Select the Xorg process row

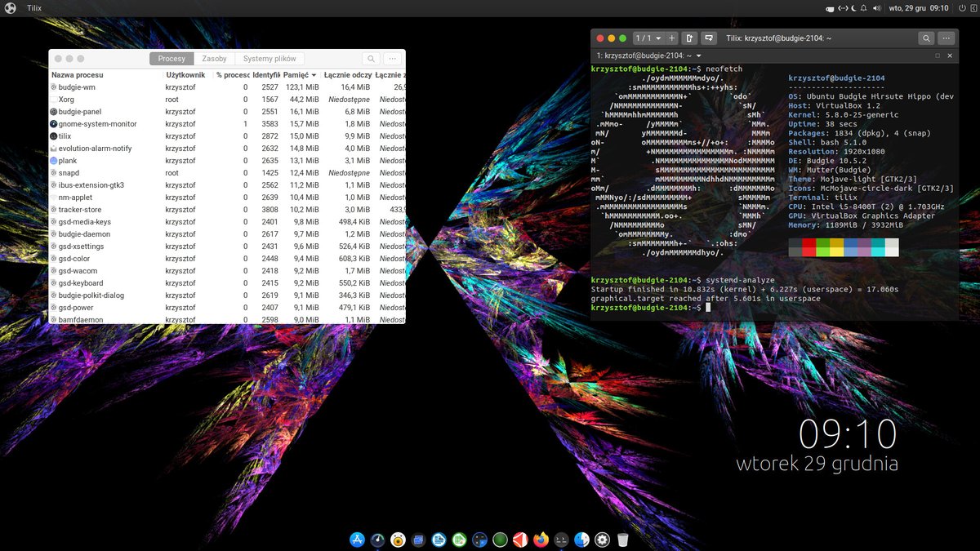point(227,100)
